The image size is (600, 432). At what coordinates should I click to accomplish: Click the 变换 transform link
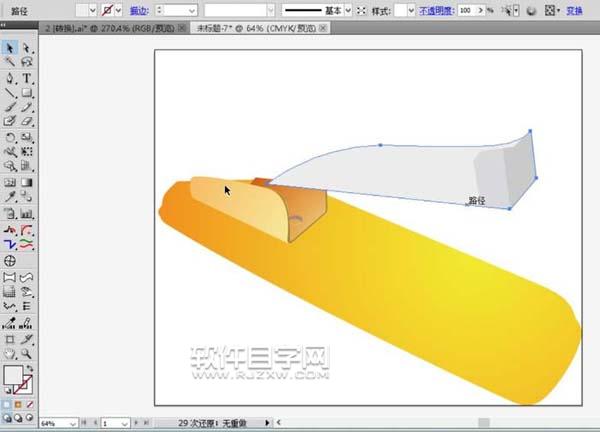point(574,10)
